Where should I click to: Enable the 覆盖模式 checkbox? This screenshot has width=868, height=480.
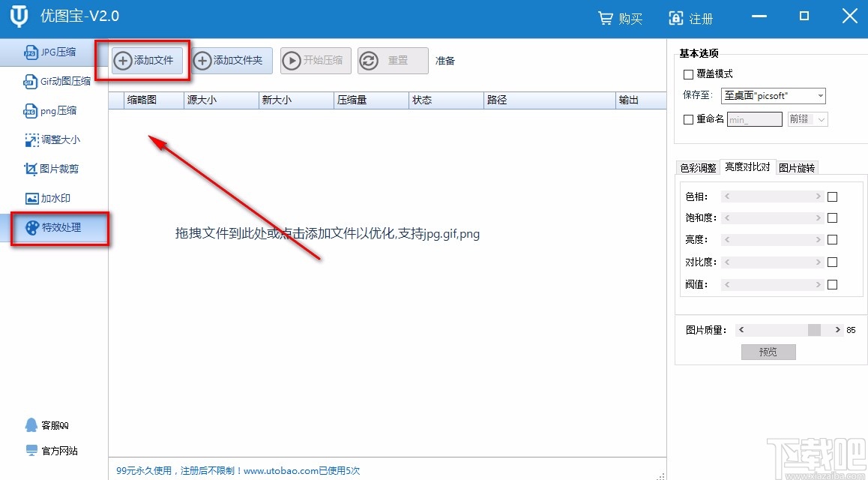coord(687,73)
